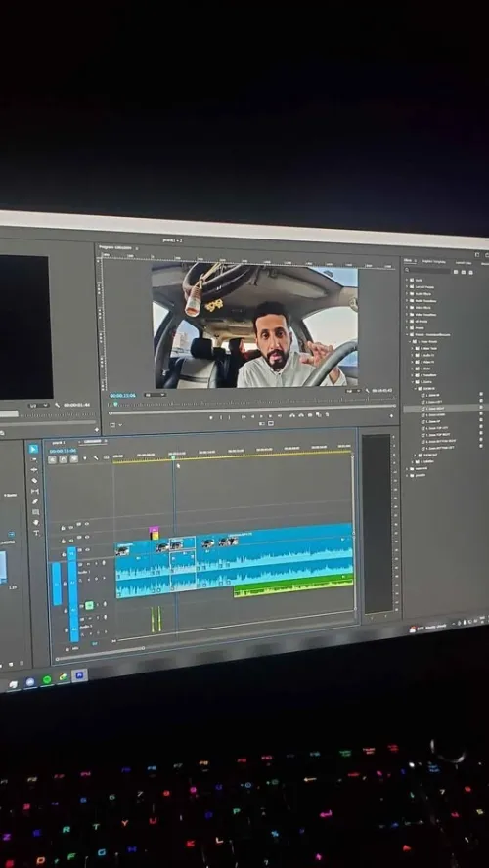
Task: Toggle the V3 track lock
Action: click(64, 528)
